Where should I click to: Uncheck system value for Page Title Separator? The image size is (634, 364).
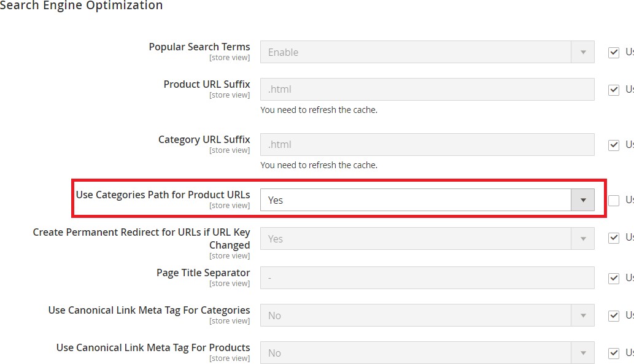[x=614, y=278]
